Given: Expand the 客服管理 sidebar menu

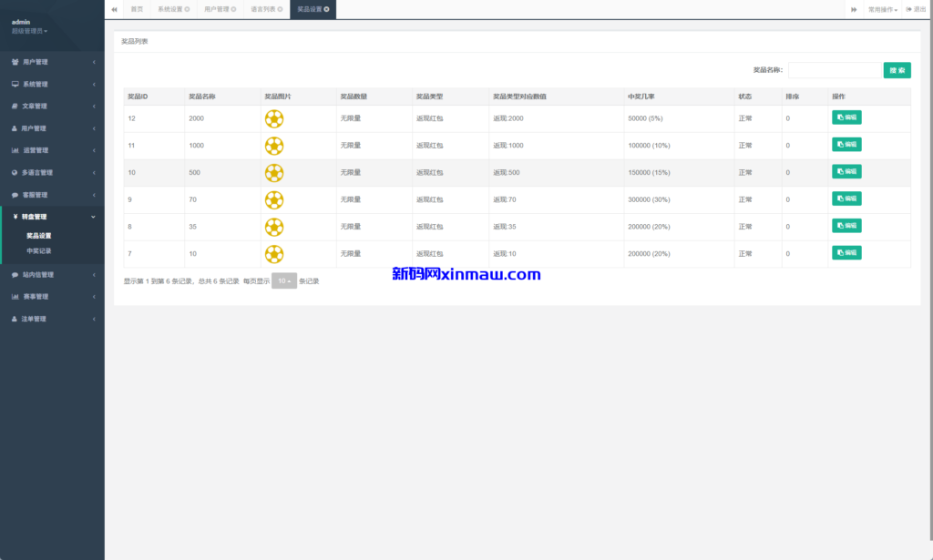Looking at the screenshot, I should 52,195.
